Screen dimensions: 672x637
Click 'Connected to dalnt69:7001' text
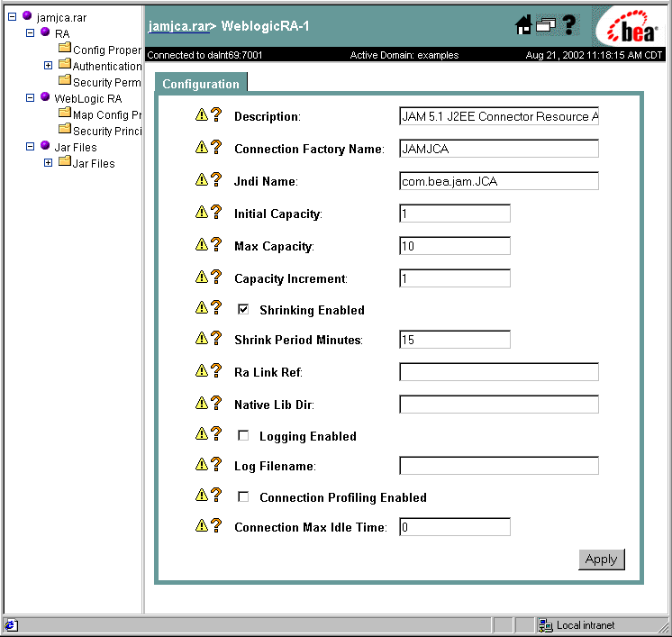204,55
